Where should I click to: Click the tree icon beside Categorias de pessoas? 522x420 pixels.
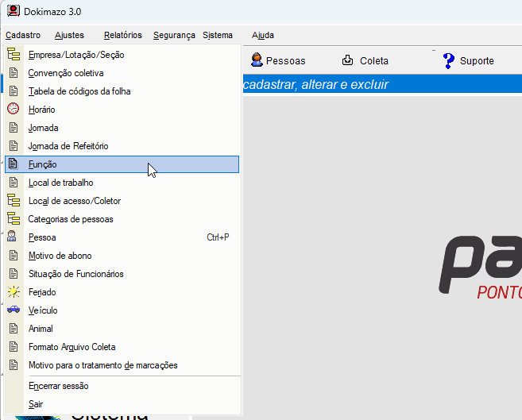13,219
